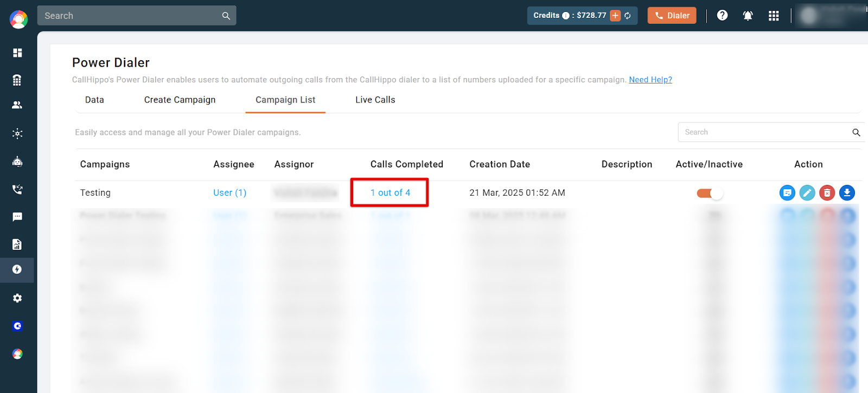Open the Dashboard icon in sidebar
Image resolution: width=868 pixels, height=393 pixels.
click(x=17, y=53)
